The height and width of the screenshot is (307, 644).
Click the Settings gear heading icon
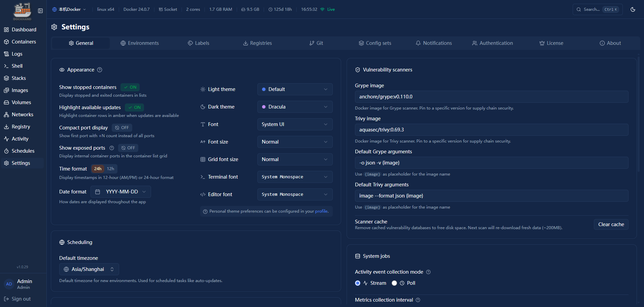point(54,27)
